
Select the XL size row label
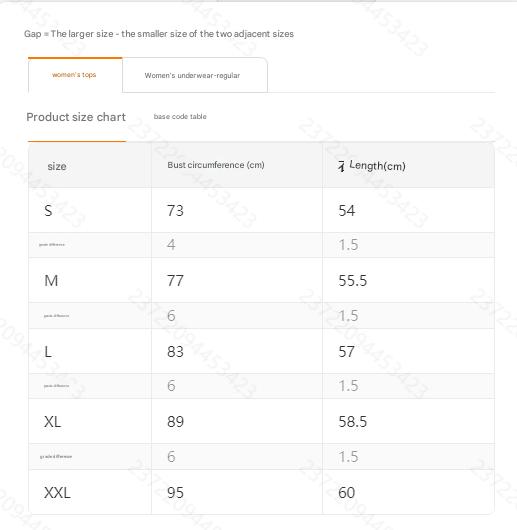point(53,421)
